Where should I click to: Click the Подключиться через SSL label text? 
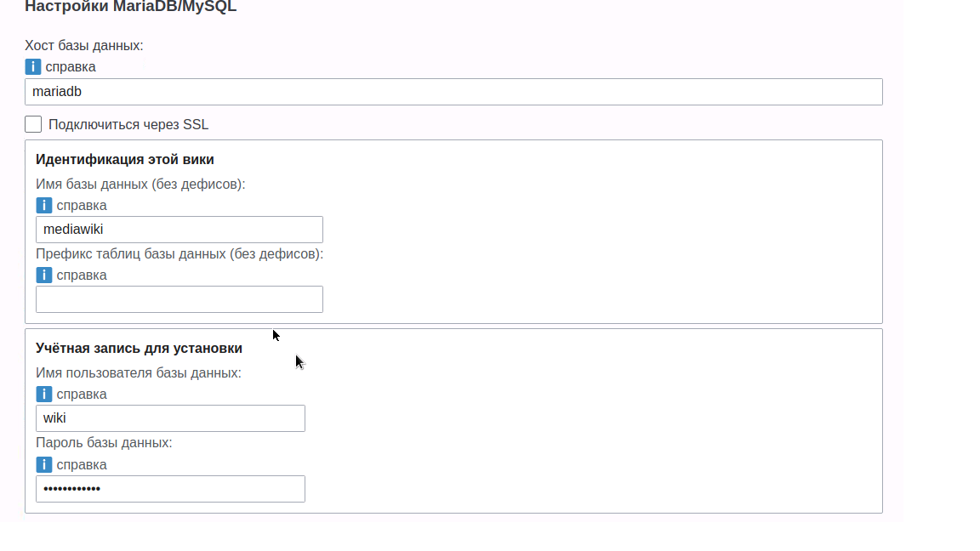[128, 125]
